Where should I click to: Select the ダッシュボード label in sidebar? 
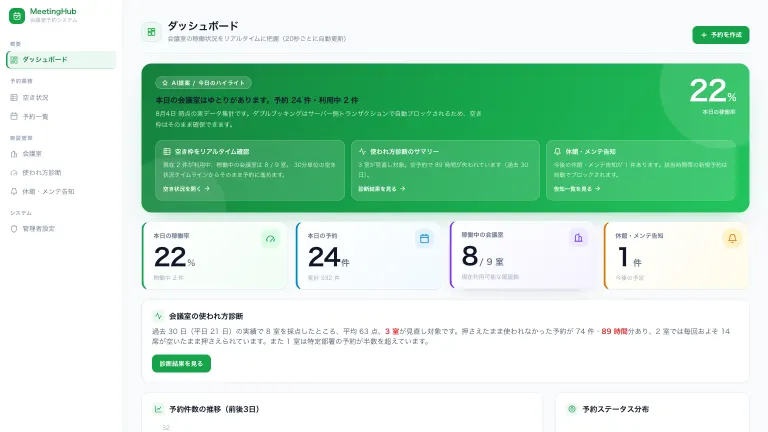45,60
